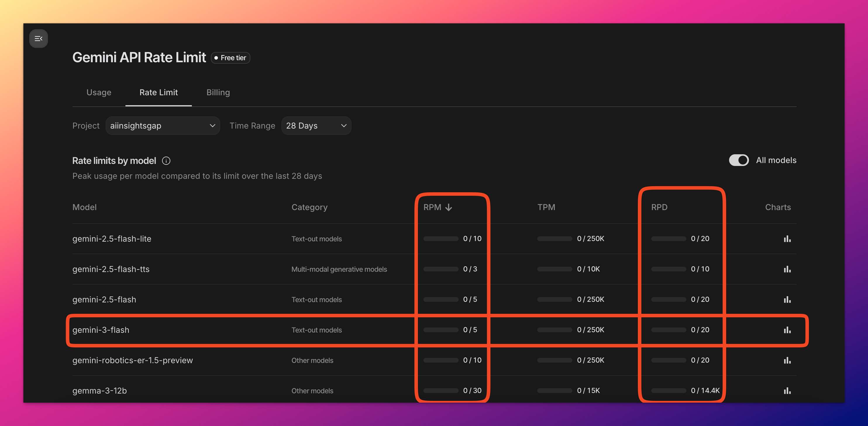Open the info icon beside Rate limits by model

tap(166, 161)
